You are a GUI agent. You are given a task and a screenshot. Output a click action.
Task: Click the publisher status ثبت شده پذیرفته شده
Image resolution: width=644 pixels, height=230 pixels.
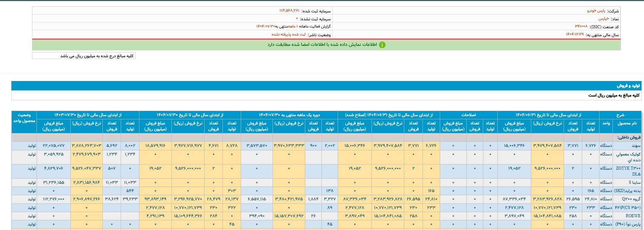(x=288, y=34)
